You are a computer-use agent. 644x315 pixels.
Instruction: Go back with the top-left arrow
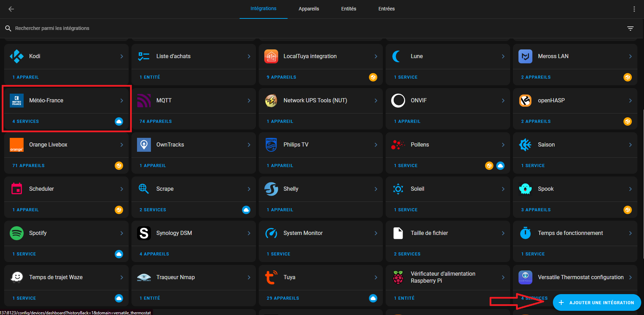tap(11, 9)
